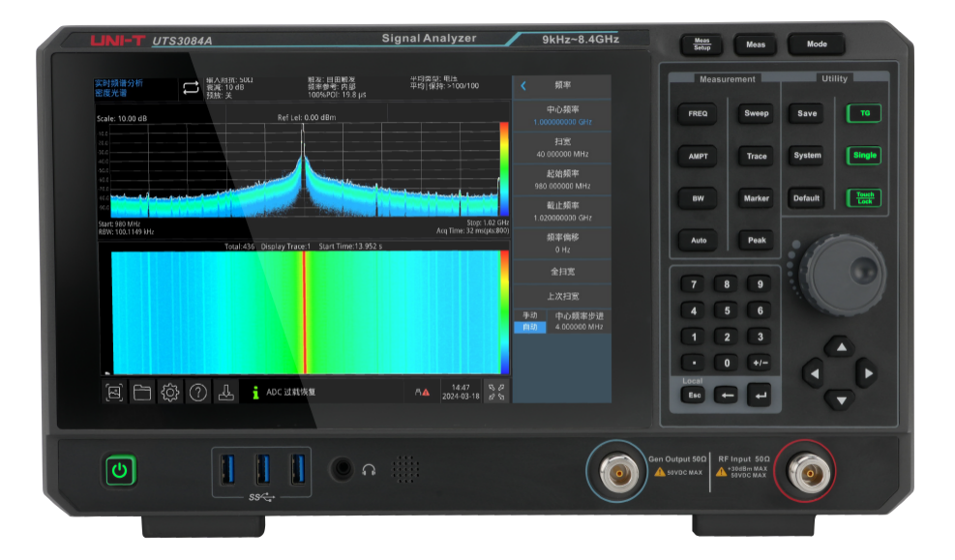The image size is (955, 560).
Task: Click the sweep repeat arrows icon
Action: coord(189,88)
